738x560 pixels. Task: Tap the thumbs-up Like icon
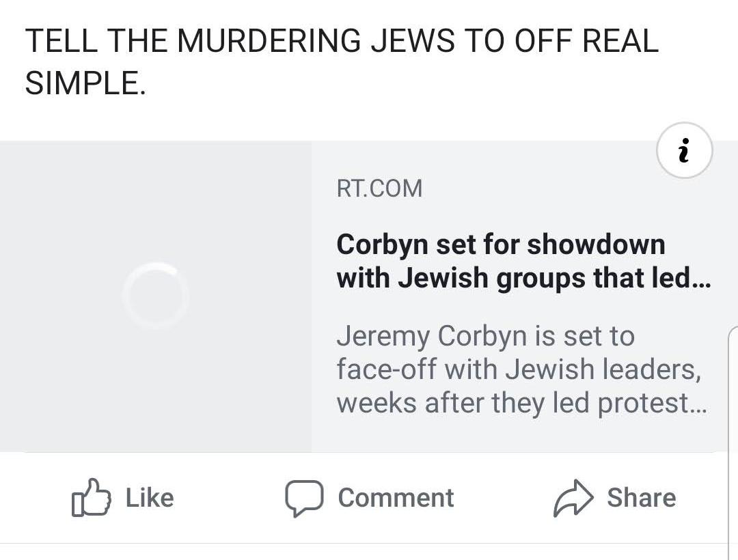coord(91,497)
